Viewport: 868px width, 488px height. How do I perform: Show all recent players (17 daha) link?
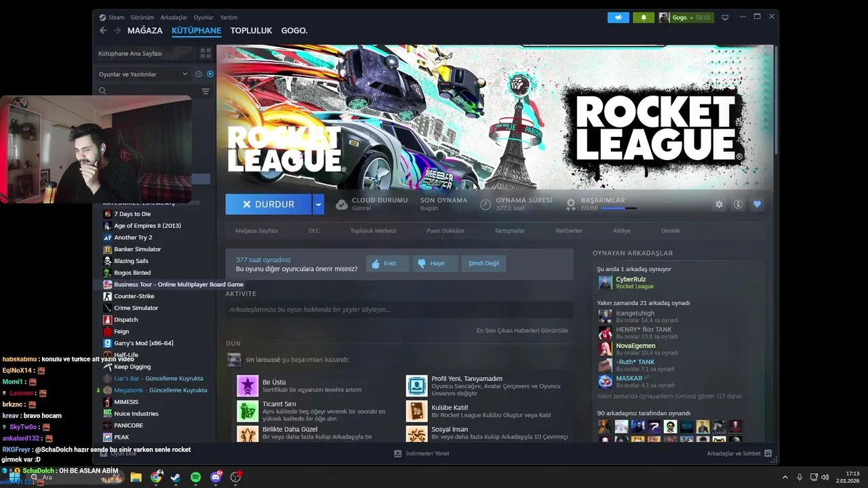[x=669, y=396]
